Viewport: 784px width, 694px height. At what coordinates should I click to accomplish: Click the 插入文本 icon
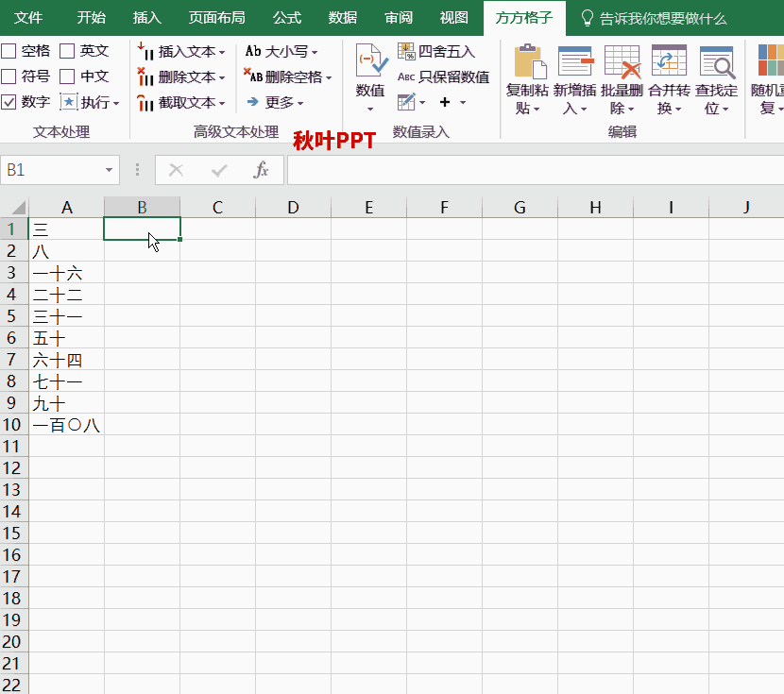(146, 52)
